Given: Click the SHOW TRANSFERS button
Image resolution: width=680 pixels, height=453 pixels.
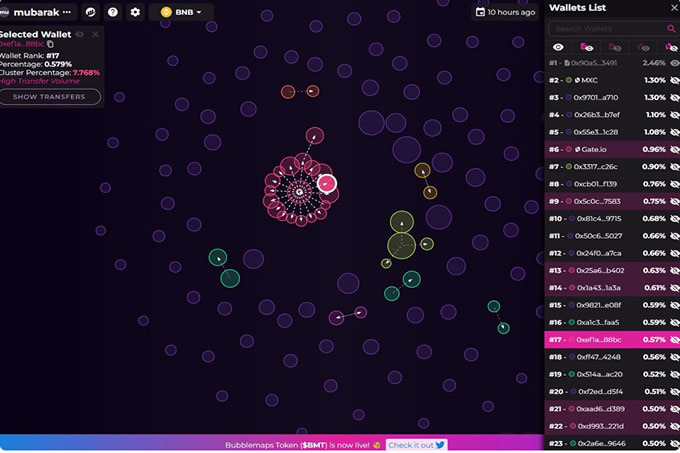Looking at the screenshot, I should tap(51, 97).
